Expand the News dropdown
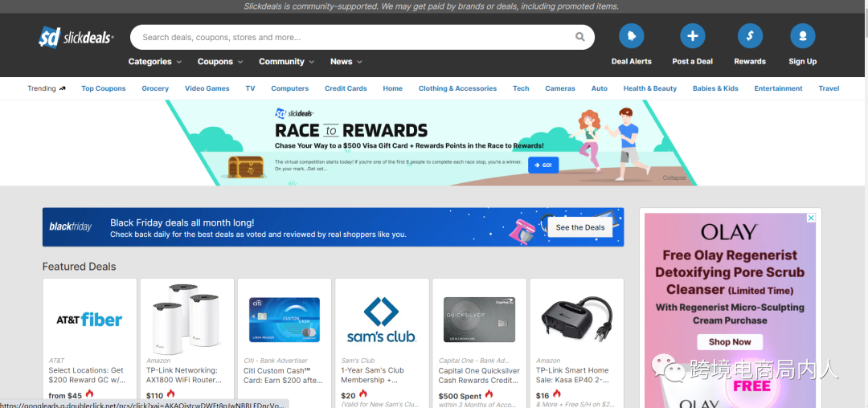Image resolution: width=868 pixels, height=408 pixels. 346,61
